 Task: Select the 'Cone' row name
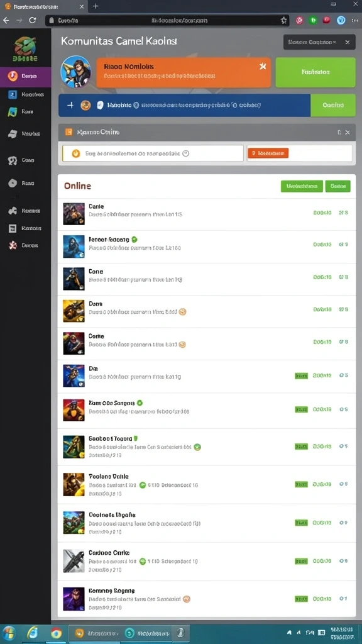[96, 272]
